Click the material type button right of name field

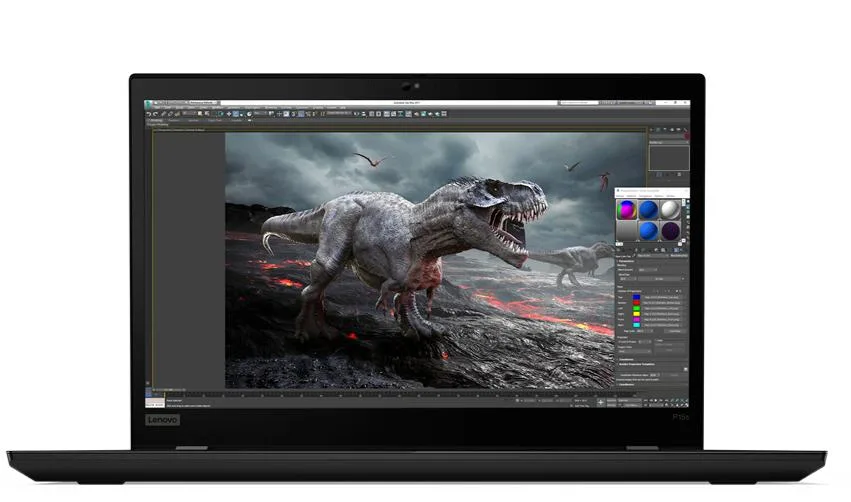coord(679,256)
